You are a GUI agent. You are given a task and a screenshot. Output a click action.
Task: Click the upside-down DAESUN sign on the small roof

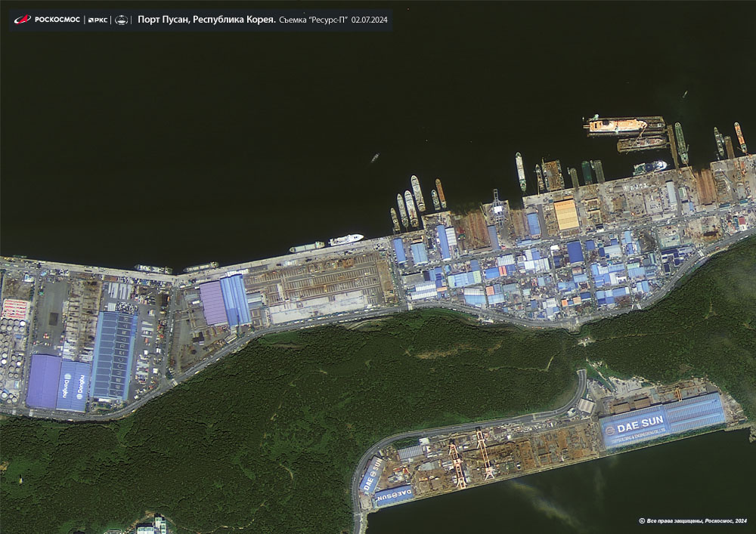click(395, 495)
